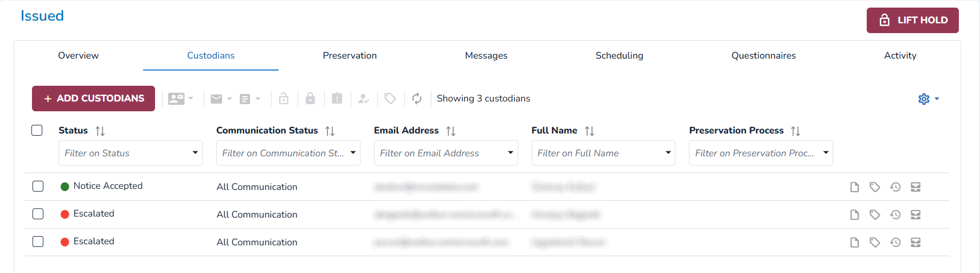
Task: Select all custodians header checkbox
Action: (37, 130)
